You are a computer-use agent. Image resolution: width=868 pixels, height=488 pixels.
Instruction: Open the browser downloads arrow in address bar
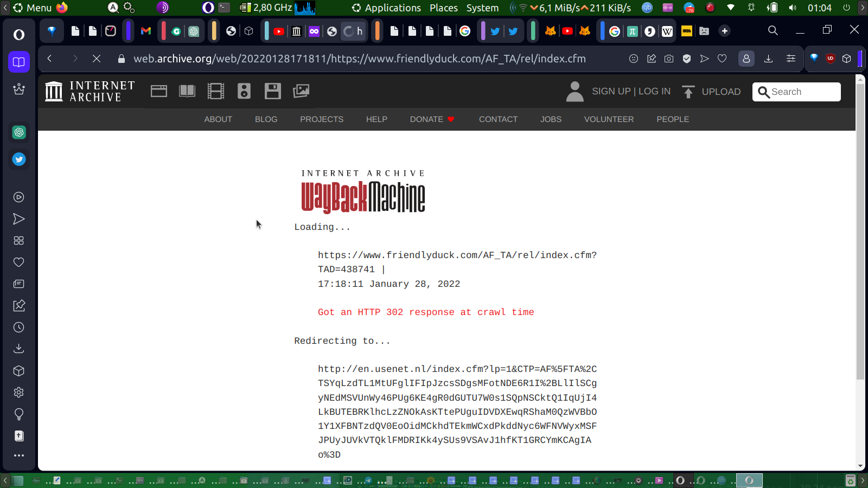768,59
